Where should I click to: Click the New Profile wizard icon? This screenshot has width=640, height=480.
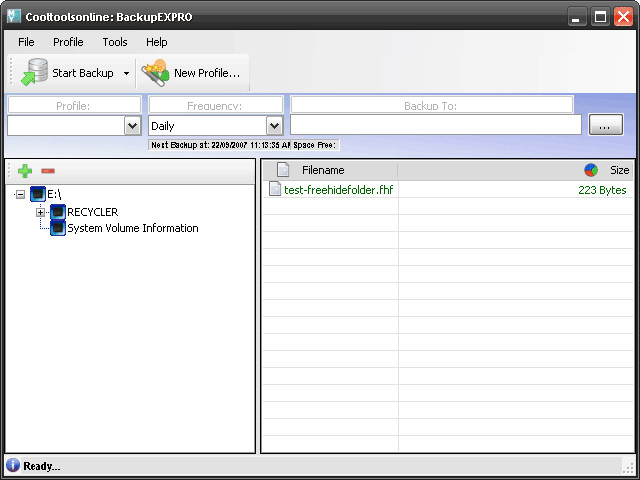(155, 73)
